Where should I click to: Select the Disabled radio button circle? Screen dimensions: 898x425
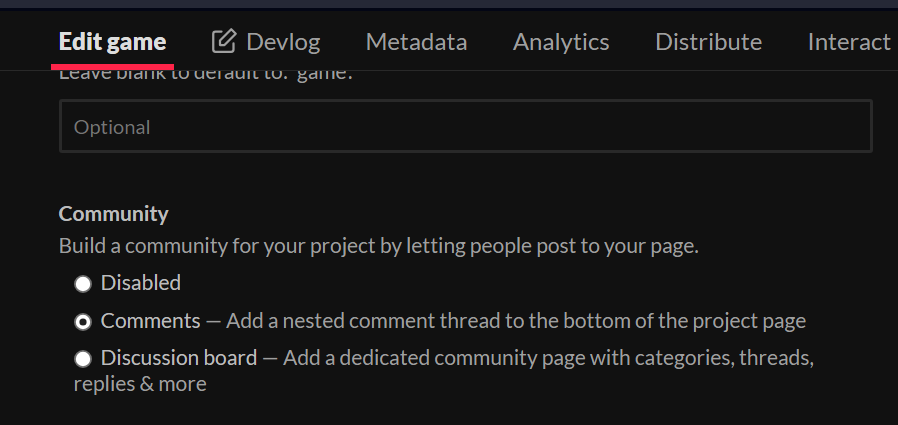point(83,284)
